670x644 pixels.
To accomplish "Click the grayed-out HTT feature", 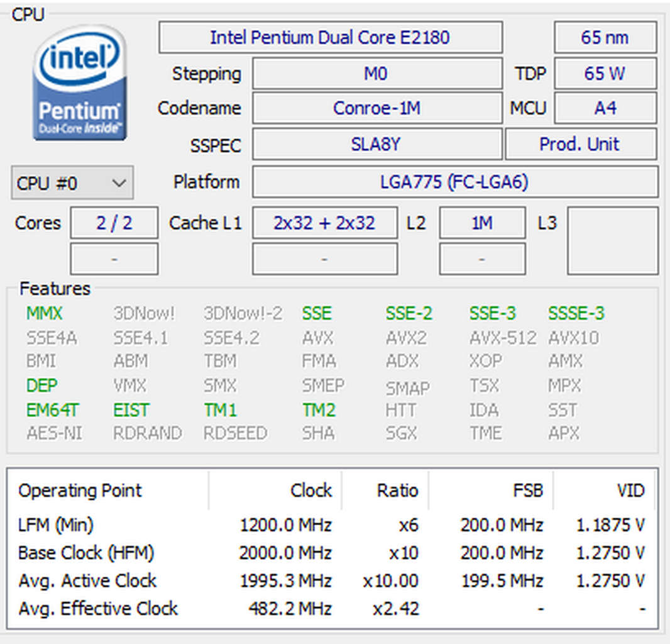I will point(400,409).
